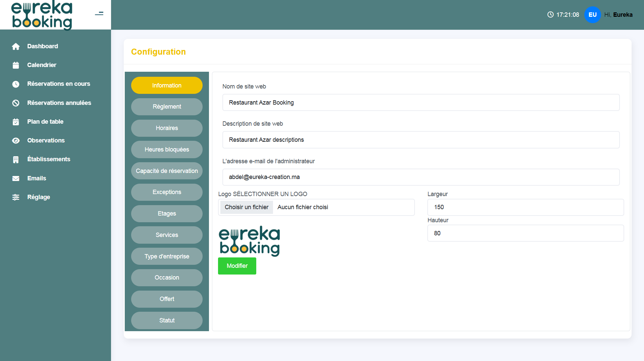Collapse the sidebar with the menu toggle
This screenshot has height=361, width=644.
tap(99, 14)
